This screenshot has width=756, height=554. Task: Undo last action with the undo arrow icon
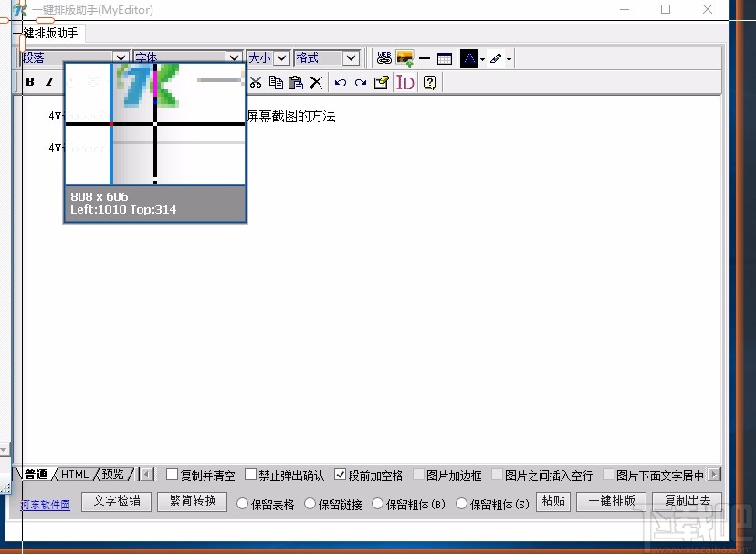339,82
